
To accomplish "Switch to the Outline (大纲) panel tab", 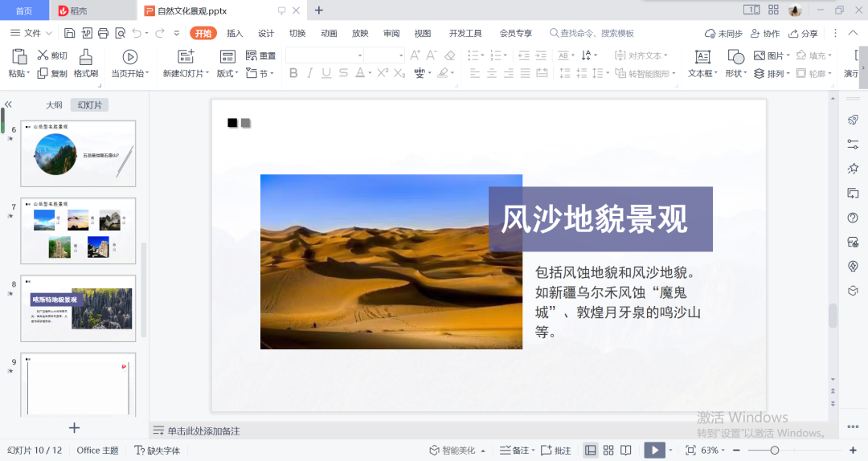I will point(54,105).
